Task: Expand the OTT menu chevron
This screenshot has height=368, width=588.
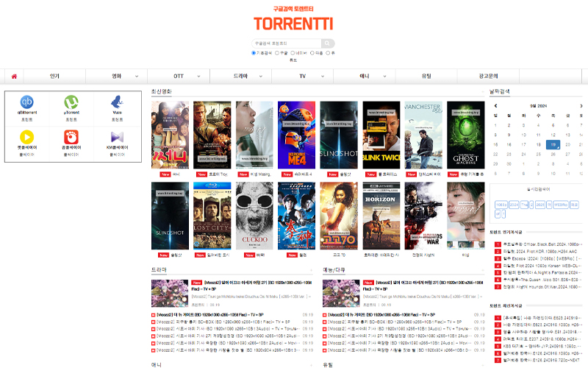Action: tap(198, 77)
